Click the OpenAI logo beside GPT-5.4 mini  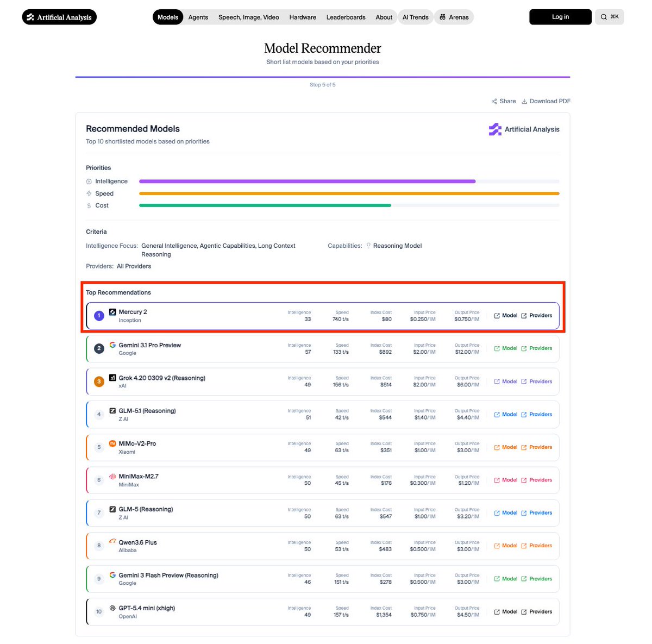(x=112, y=608)
